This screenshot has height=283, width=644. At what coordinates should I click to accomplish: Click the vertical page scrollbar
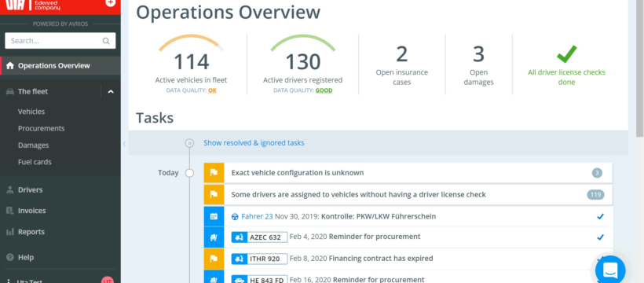tap(639, 68)
